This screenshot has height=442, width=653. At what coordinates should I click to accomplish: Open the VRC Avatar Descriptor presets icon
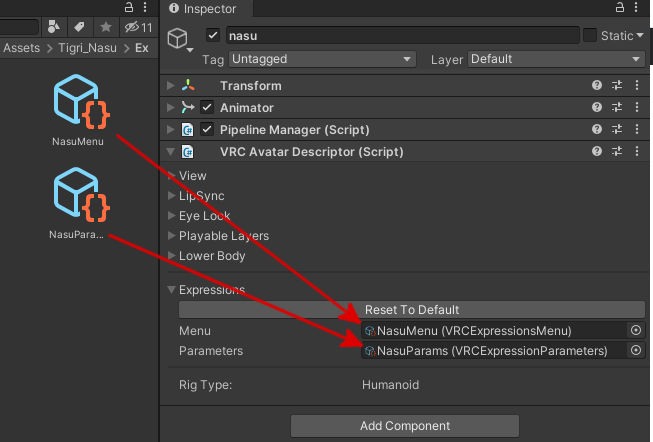(x=617, y=152)
